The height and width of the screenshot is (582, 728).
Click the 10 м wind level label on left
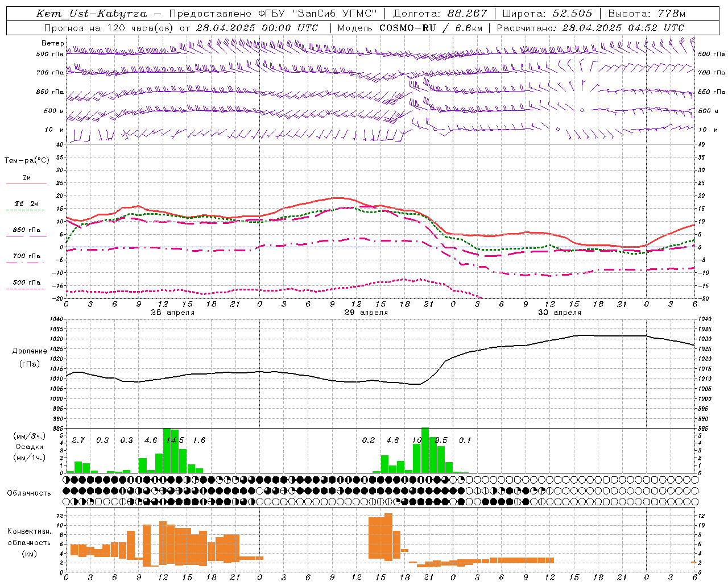point(54,130)
